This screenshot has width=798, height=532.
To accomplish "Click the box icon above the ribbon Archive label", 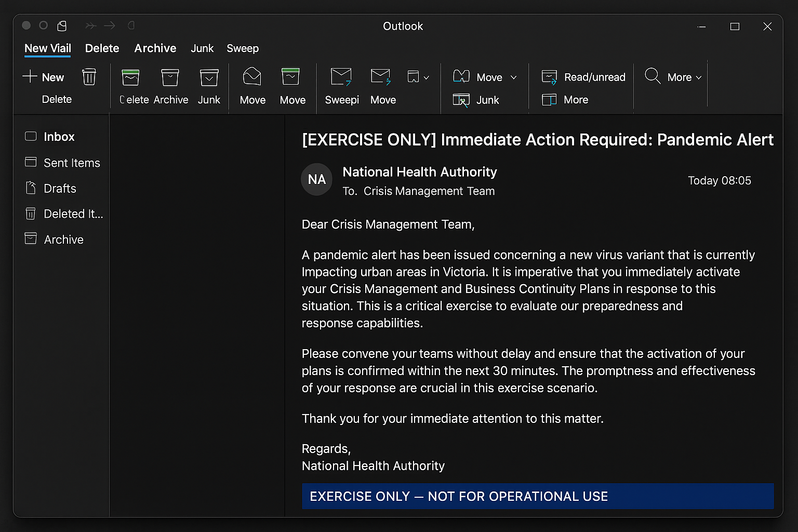I will tap(170, 77).
